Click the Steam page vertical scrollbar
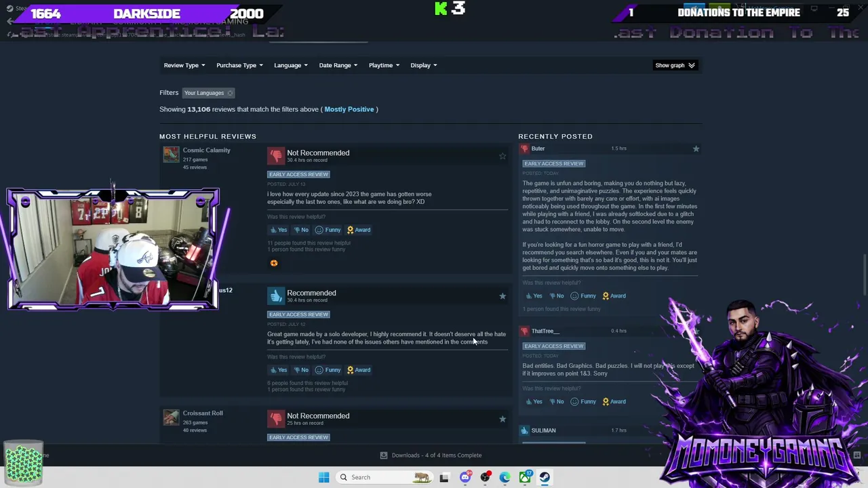 point(865,274)
